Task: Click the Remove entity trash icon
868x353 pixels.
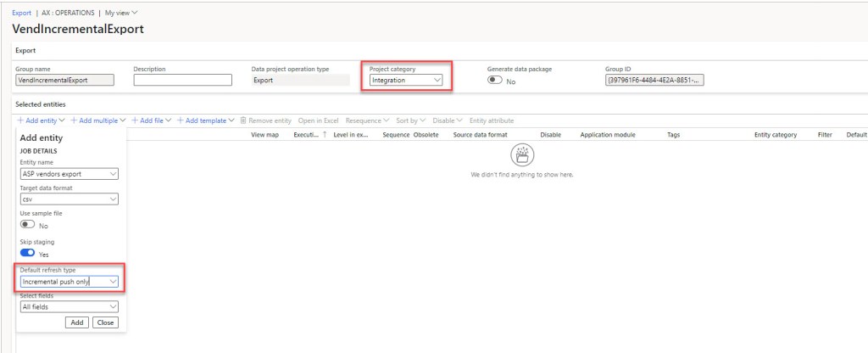Action: click(243, 120)
